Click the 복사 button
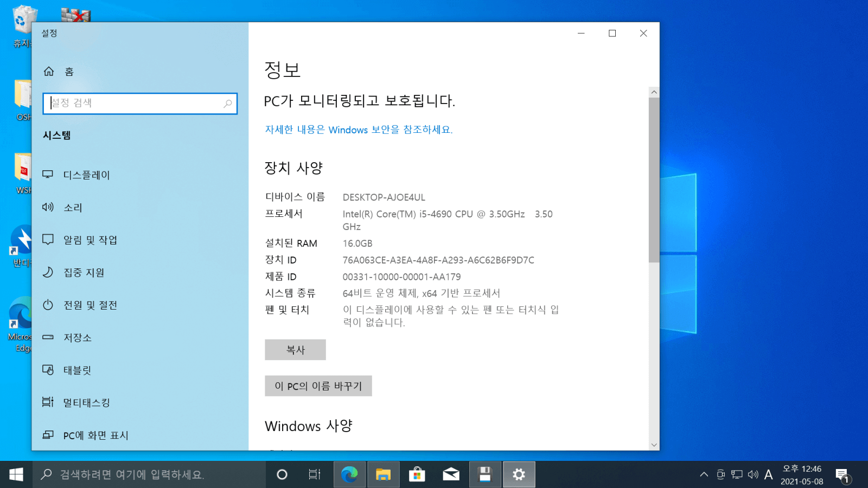 (295, 350)
